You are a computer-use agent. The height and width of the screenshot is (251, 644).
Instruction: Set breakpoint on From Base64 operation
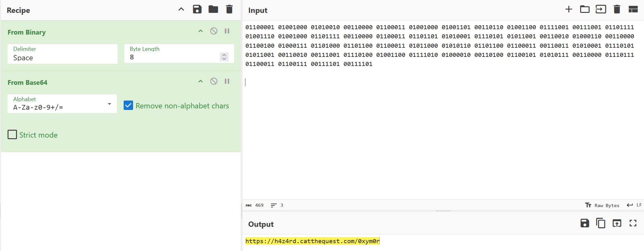coord(227,81)
